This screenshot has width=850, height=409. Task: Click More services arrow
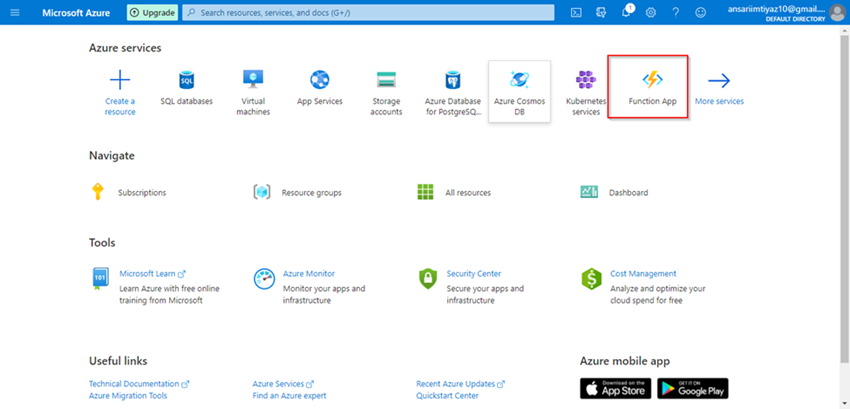pyautogui.click(x=719, y=81)
